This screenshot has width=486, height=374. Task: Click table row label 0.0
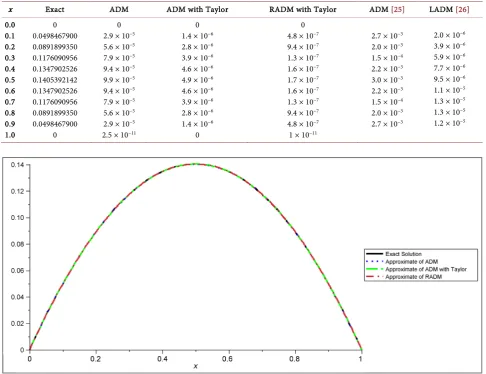click(10, 25)
